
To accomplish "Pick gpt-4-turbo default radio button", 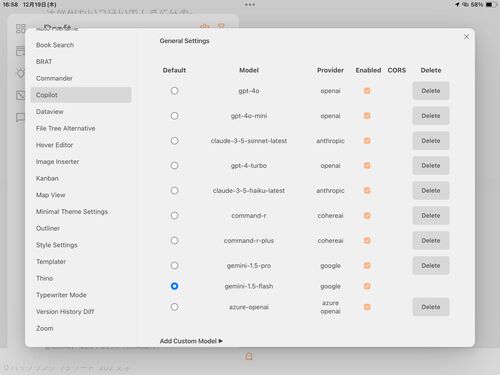I will [x=174, y=165].
